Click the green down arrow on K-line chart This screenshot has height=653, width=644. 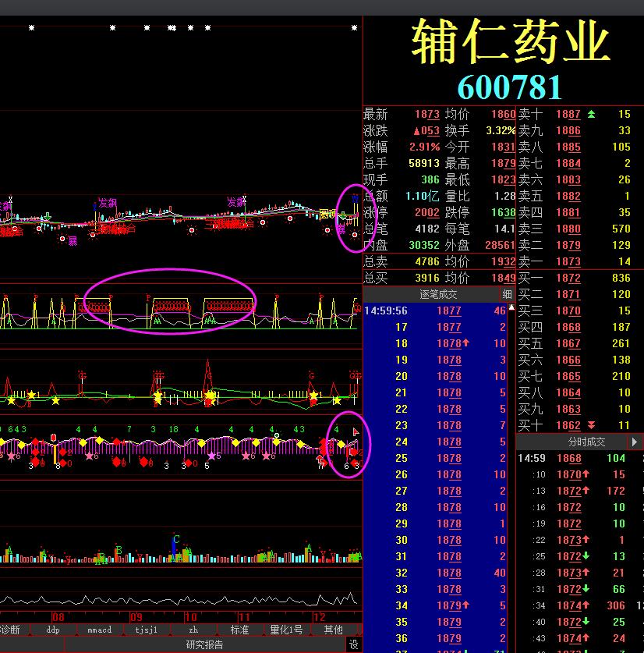click(x=48, y=216)
